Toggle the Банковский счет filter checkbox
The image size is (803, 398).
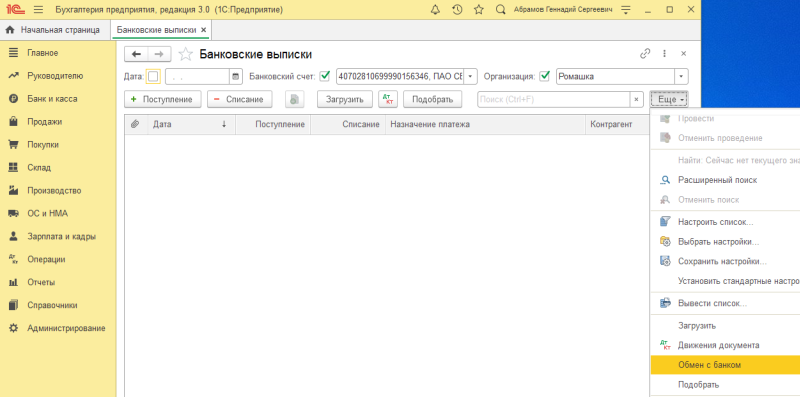click(x=325, y=76)
